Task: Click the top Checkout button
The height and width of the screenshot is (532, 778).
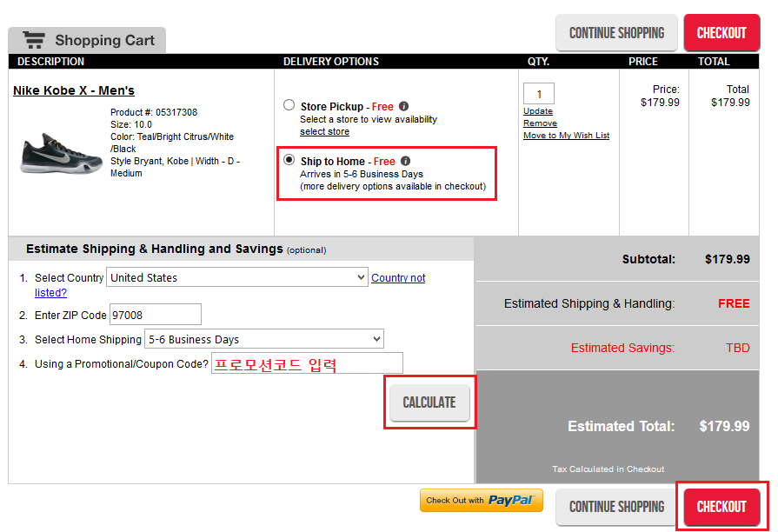Action: (x=721, y=33)
